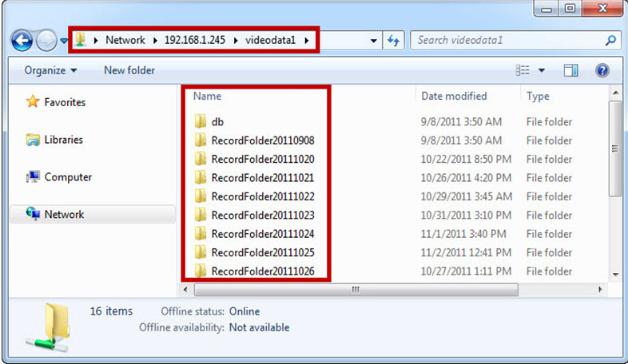Sort by the Type column header
The height and width of the screenshot is (364, 628).
point(538,97)
